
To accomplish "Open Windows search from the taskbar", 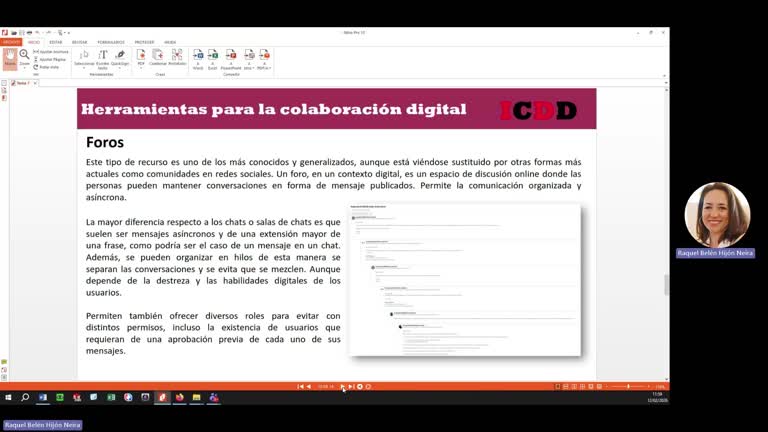I will [25, 397].
